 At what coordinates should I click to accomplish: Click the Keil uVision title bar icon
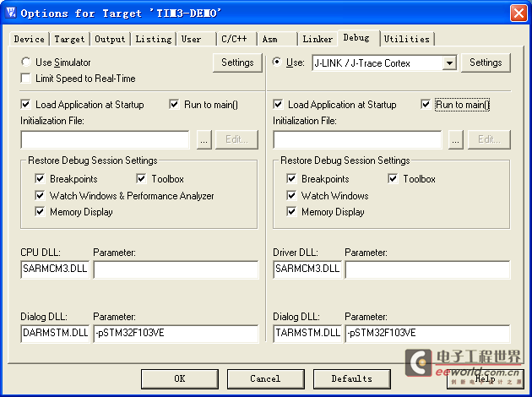tap(10, 13)
